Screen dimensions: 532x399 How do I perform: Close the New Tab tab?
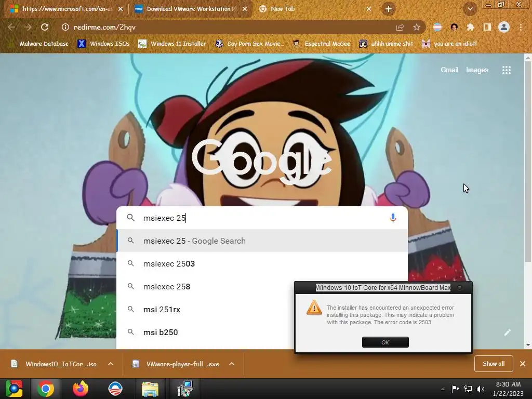click(x=369, y=9)
